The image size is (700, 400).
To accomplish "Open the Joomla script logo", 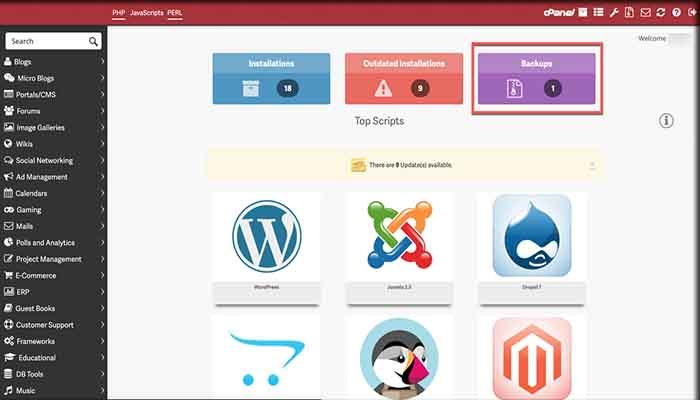I will pos(400,235).
